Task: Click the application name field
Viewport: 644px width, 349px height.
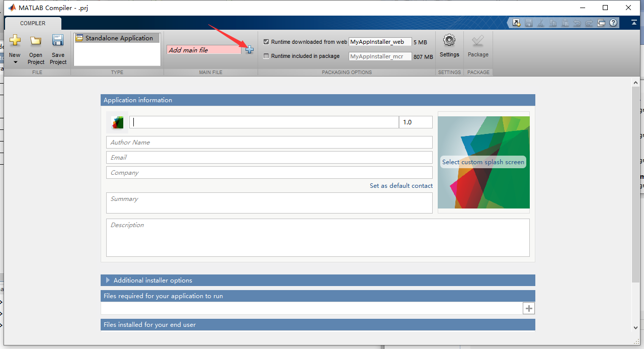Action: pyautogui.click(x=264, y=122)
